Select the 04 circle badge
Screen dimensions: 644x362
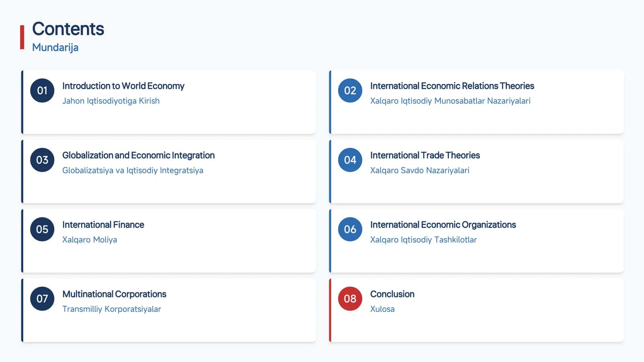[x=350, y=160]
